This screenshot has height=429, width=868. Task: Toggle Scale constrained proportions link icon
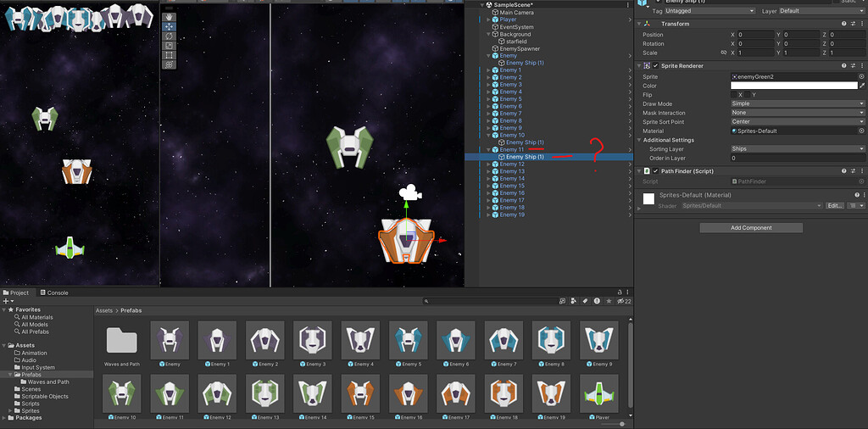(x=723, y=53)
